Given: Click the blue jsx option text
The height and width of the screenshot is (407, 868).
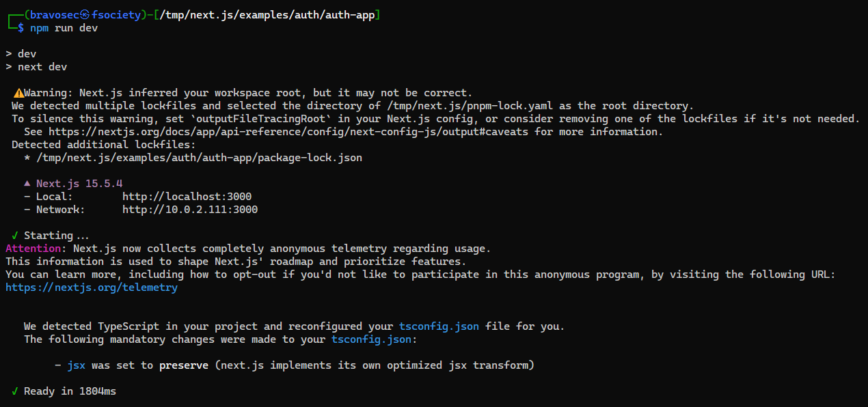Looking at the screenshot, I should 77,365.
